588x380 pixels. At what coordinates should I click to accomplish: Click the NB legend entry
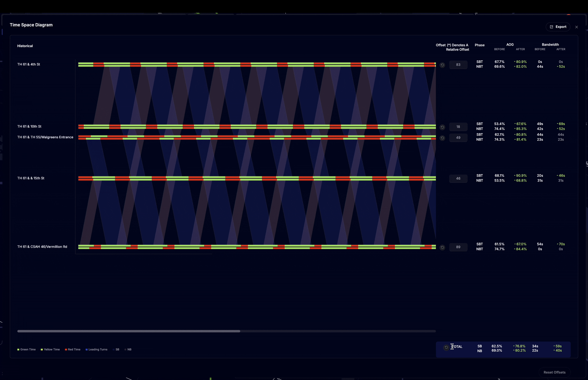click(x=128, y=349)
